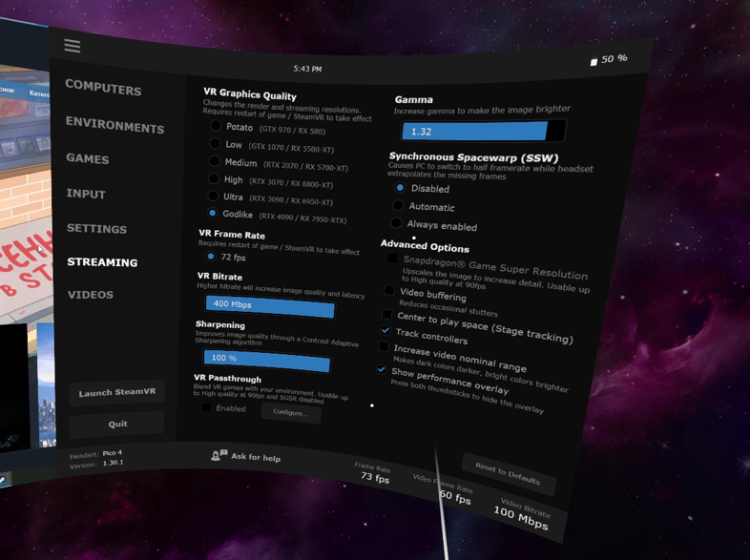The height and width of the screenshot is (560, 750).
Task: Select Ultra graphics quality
Action: (213, 196)
